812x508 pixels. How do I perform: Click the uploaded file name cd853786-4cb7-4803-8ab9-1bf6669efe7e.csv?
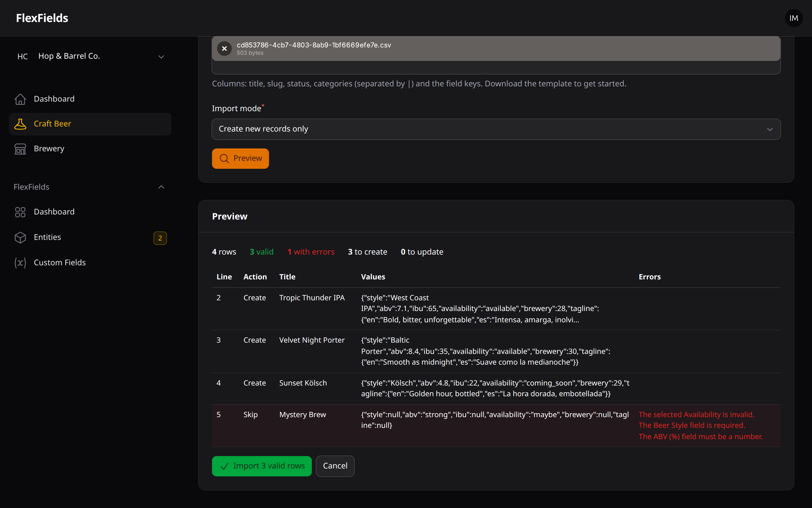tap(314, 45)
